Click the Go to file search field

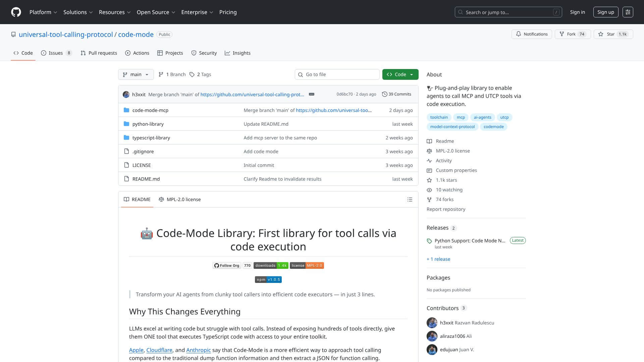coord(337,74)
